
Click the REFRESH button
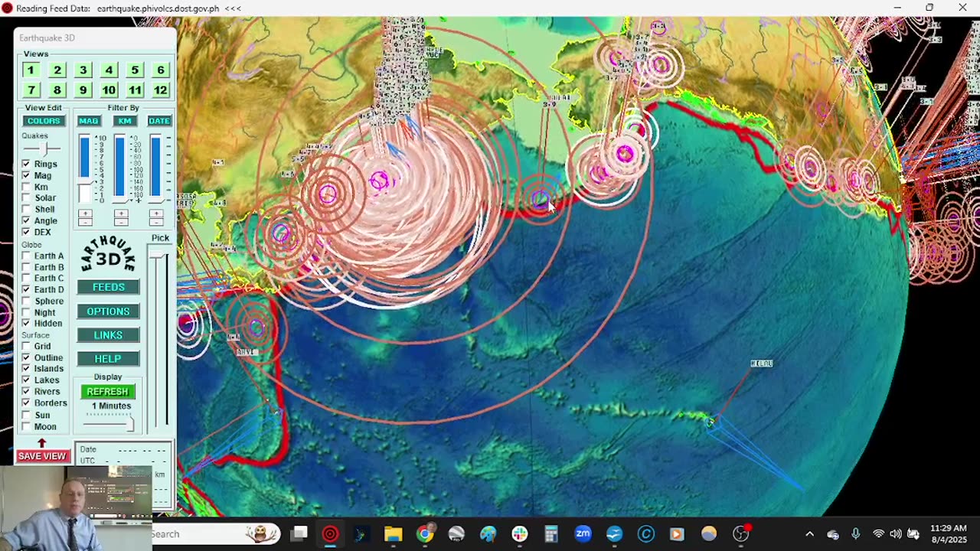(x=108, y=392)
